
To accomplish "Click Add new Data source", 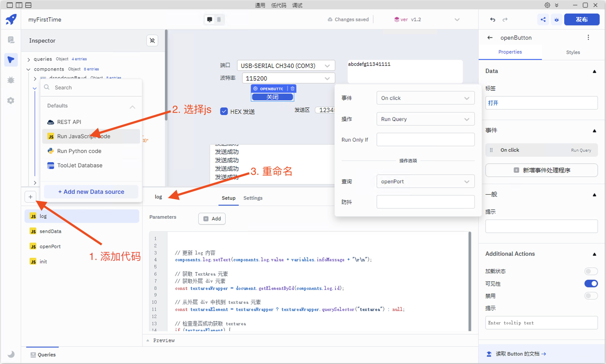I will (x=91, y=192).
